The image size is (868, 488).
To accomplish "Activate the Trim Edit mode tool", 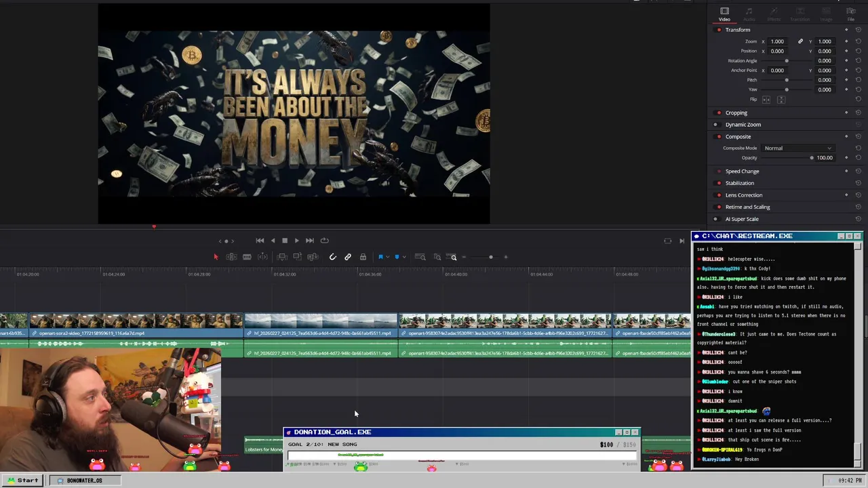I will (x=231, y=257).
